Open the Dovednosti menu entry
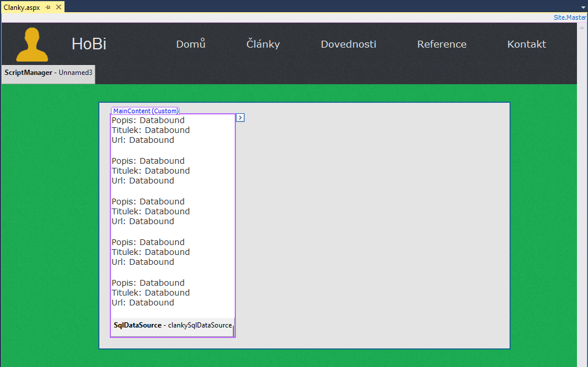588x367 pixels. click(348, 44)
